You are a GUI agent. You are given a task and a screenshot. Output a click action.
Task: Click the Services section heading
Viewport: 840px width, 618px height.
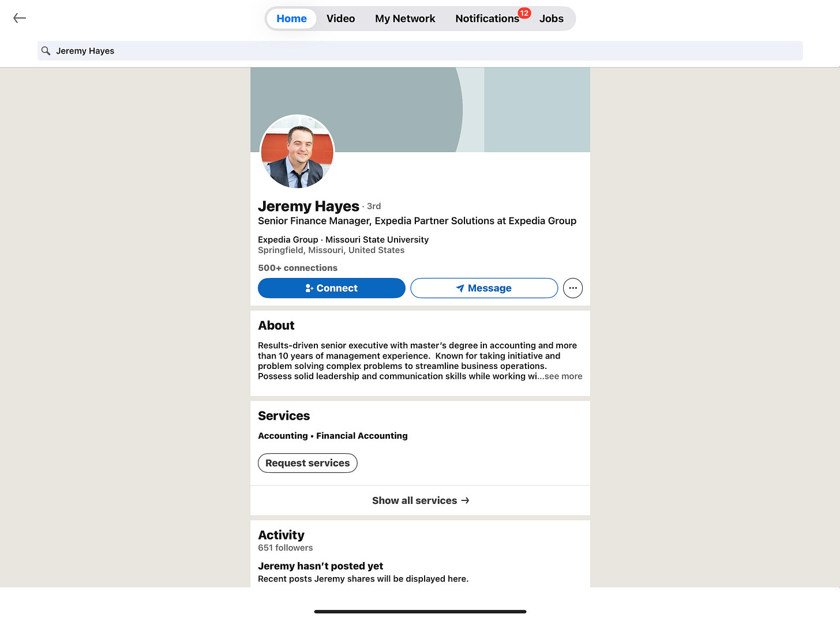point(283,416)
